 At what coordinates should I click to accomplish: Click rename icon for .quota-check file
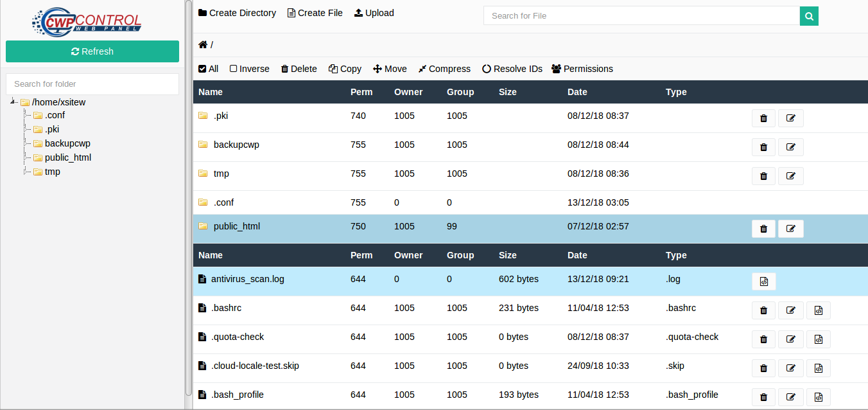click(790, 339)
